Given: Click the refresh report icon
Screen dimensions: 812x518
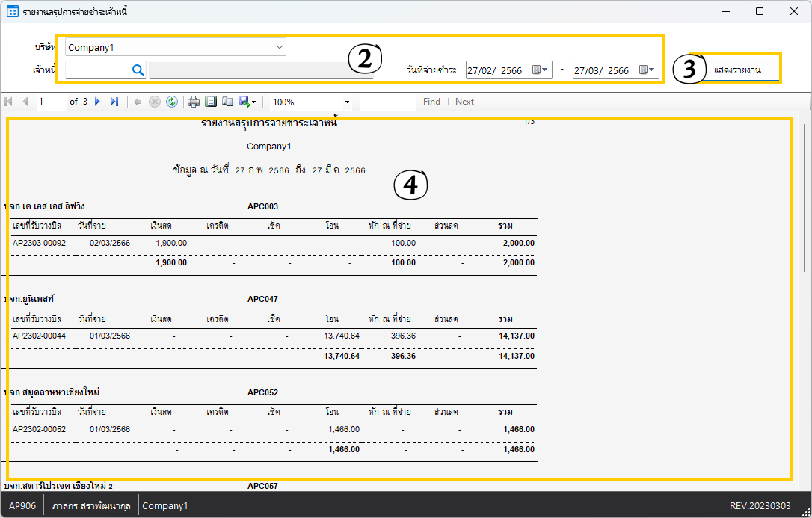Looking at the screenshot, I should pos(172,102).
